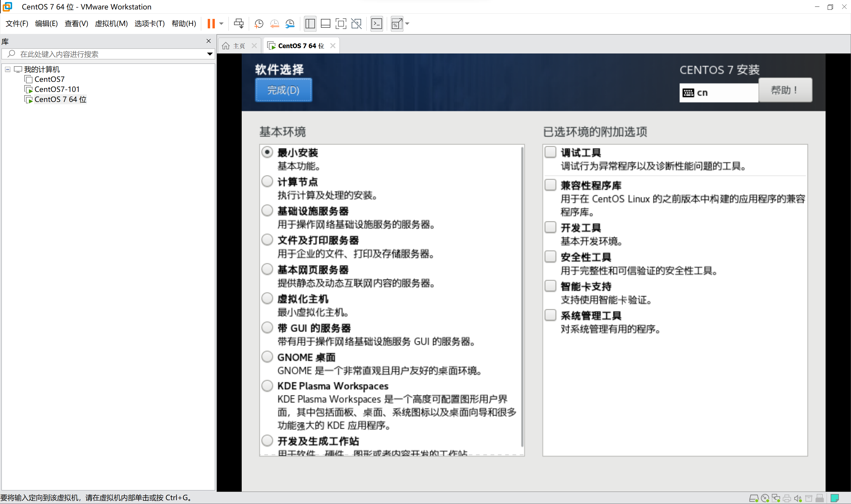The height and width of the screenshot is (504, 851).
Task: Expand the library search dropdown arrow
Action: (x=209, y=54)
